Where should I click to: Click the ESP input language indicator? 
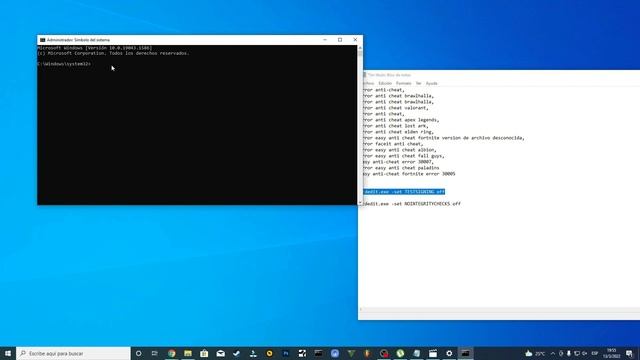tap(595, 353)
